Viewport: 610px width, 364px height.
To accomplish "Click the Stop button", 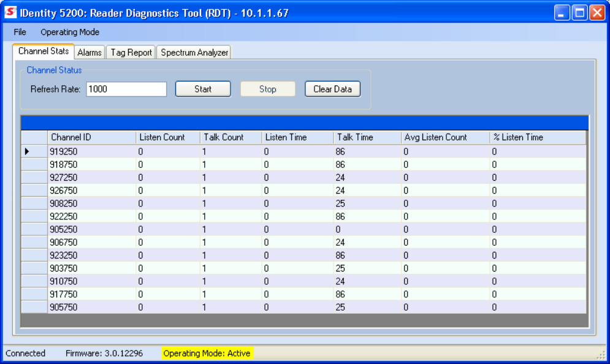I will [268, 89].
